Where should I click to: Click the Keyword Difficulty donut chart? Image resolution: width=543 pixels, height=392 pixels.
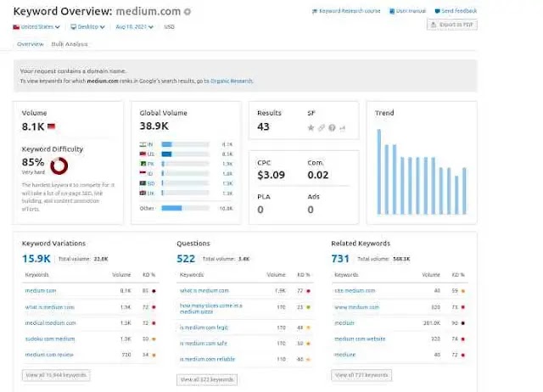(x=59, y=165)
